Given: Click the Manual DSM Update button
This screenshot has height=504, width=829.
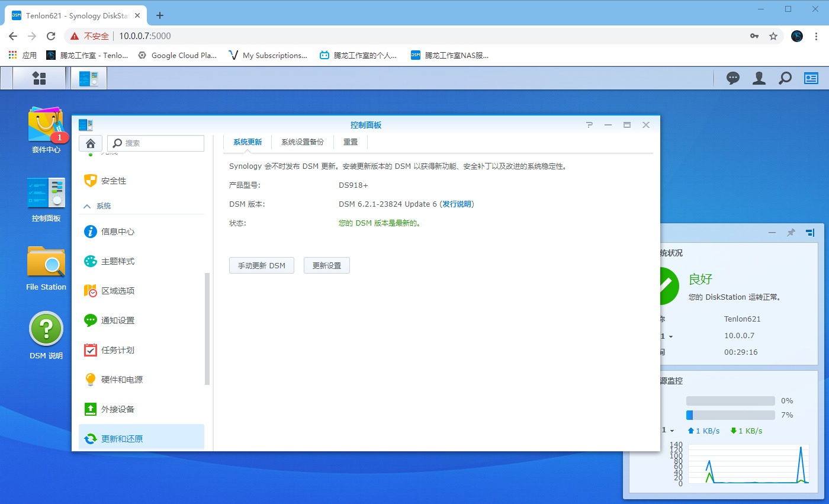Looking at the screenshot, I should click(x=261, y=266).
